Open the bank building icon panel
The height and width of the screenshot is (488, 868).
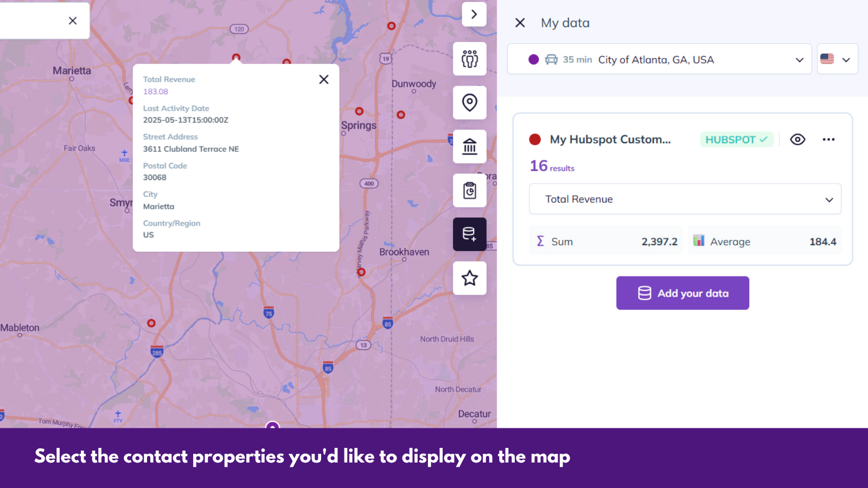click(x=470, y=146)
